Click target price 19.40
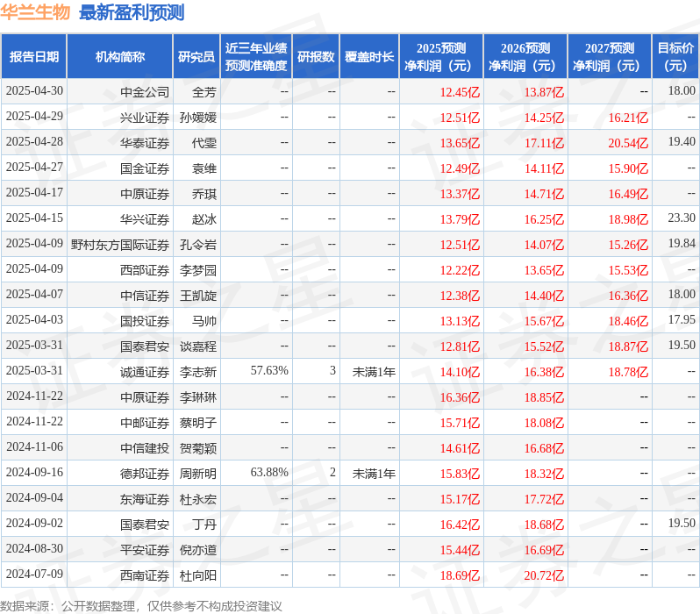700x614 pixels. (682, 142)
